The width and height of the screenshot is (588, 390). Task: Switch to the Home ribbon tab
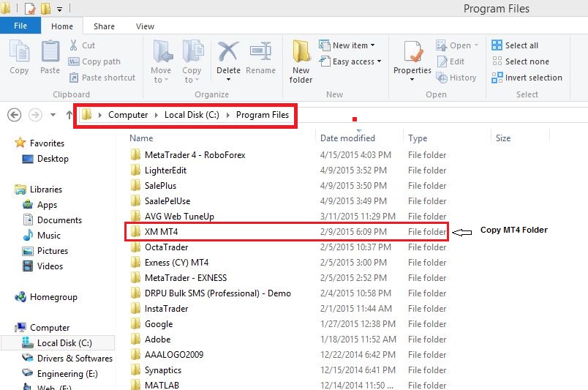point(62,26)
